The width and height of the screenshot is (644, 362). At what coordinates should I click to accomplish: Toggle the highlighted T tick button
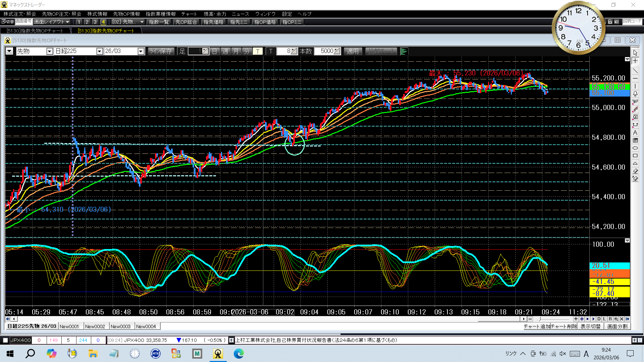[x=258, y=51]
